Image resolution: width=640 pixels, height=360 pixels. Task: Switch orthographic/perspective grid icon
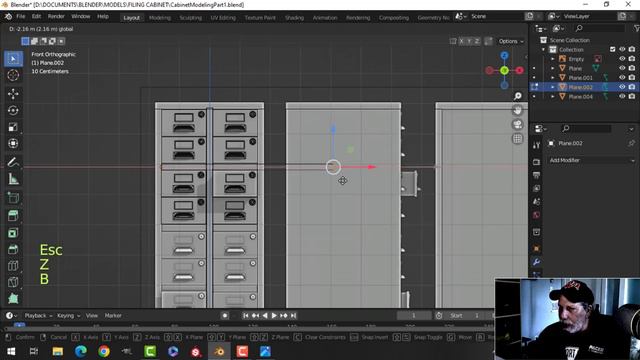518,139
